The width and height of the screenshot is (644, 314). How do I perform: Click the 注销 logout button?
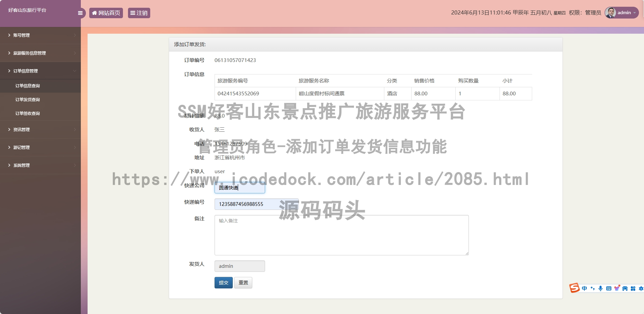pyautogui.click(x=139, y=13)
